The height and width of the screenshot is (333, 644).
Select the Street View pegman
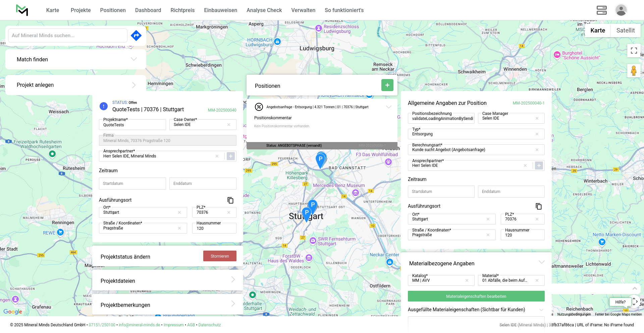point(634,71)
